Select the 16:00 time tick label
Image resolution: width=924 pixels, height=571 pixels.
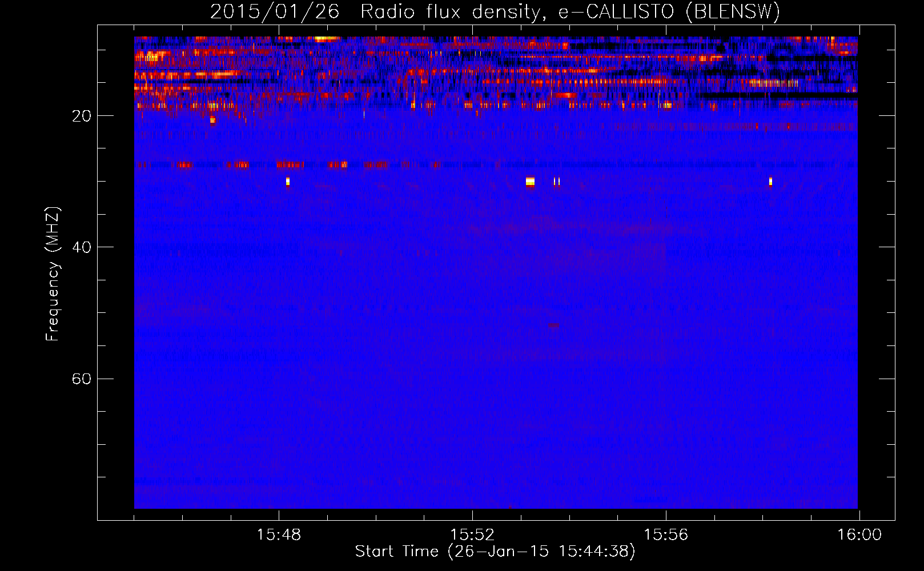859,535
